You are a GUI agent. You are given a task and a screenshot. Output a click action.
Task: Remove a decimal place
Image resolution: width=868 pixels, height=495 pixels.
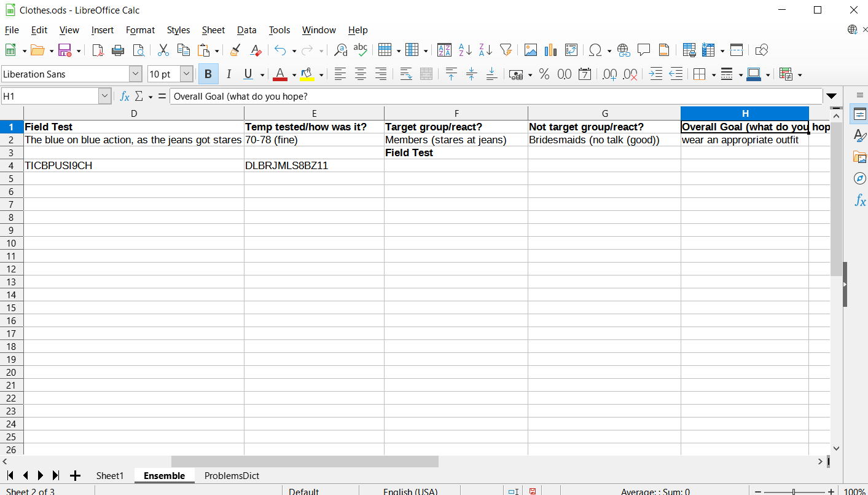(x=630, y=74)
